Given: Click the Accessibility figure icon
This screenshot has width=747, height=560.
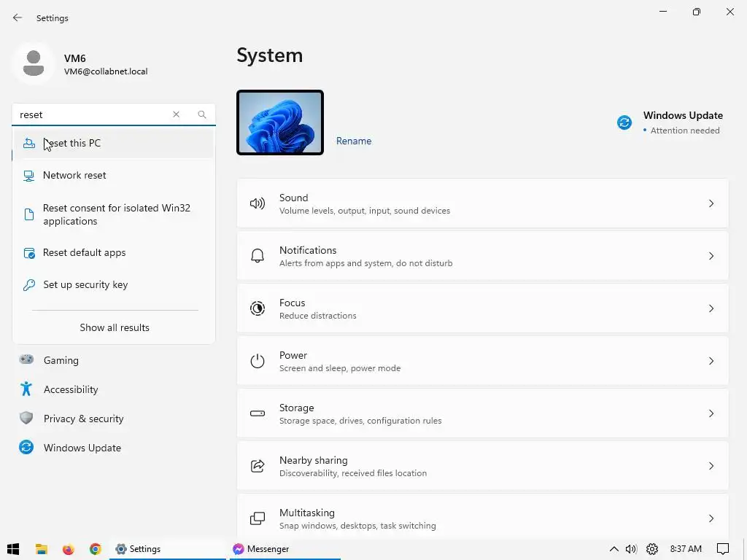Looking at the screenshot, I should (x=26, y=389).
